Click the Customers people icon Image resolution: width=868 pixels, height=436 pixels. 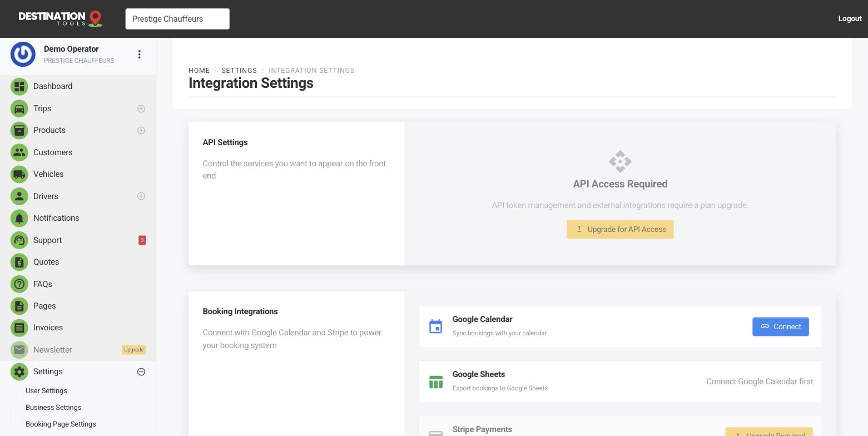(19, 152)
